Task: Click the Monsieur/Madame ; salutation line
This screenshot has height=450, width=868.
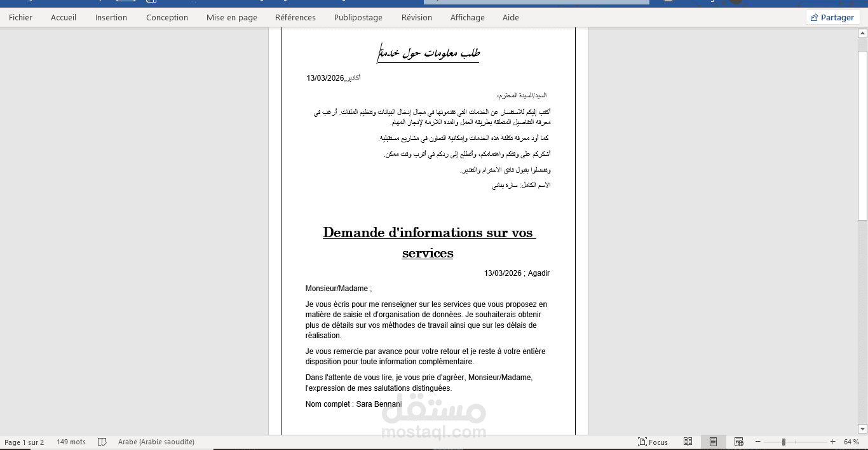Action: (339, 289)
